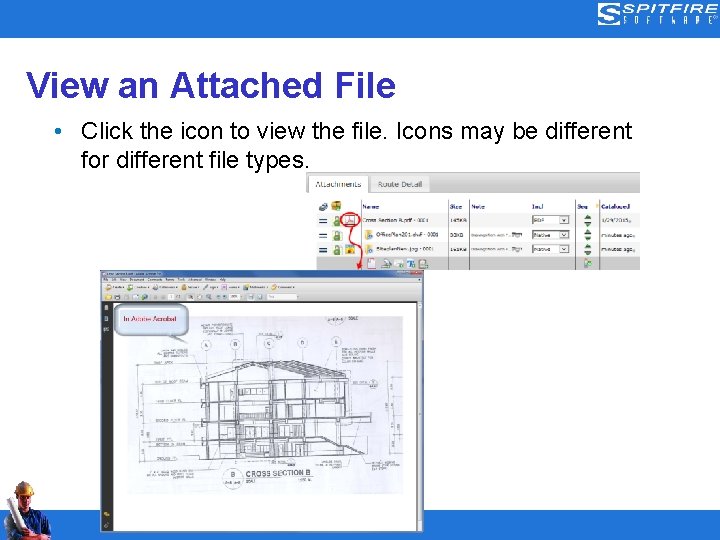Click the comments icon at the Acrobat sidebar bottom
Screen dimensions: 720x540
(x=107, y=514)
